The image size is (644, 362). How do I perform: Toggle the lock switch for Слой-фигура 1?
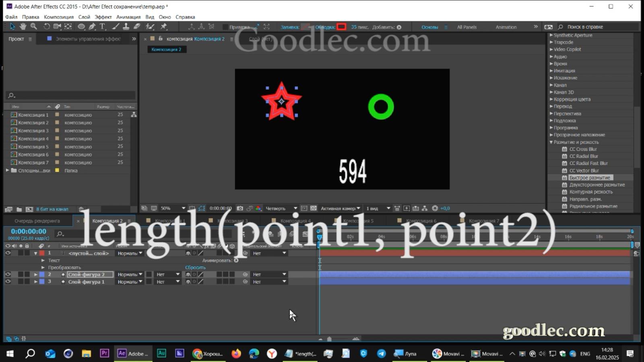click(x=27, y=282)
